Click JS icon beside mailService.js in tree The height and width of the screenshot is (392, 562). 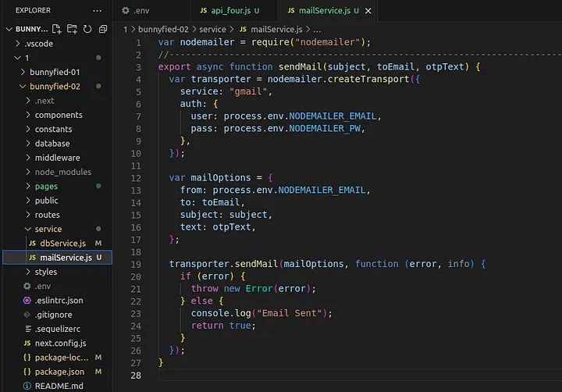32,258
